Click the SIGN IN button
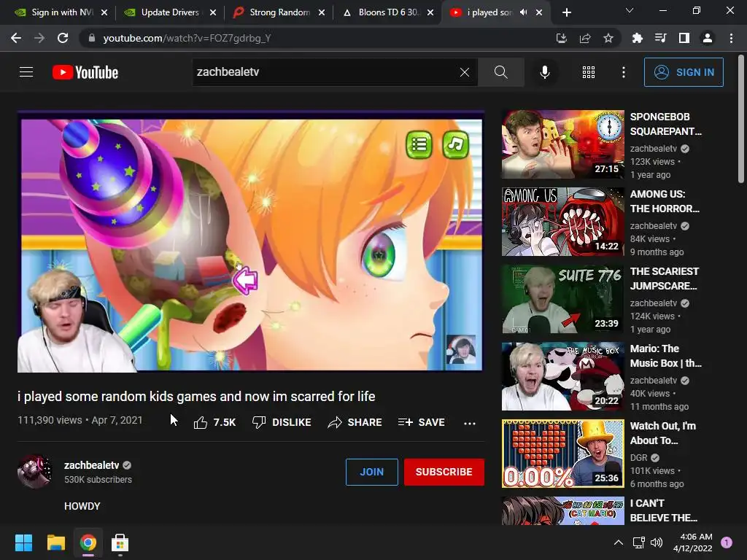747x560 pixels. point(684,72)
